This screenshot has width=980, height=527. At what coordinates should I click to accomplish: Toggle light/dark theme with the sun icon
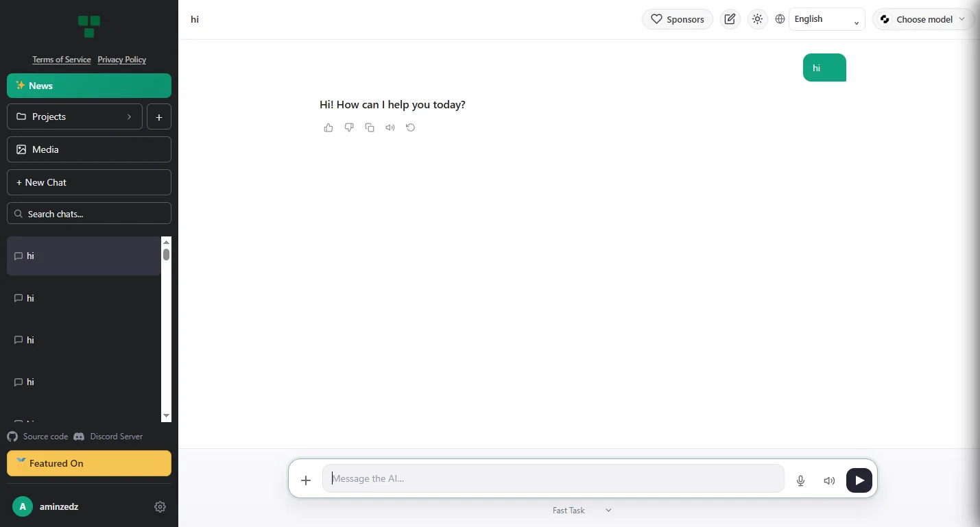pyautogui.click(x=757, y=19)
